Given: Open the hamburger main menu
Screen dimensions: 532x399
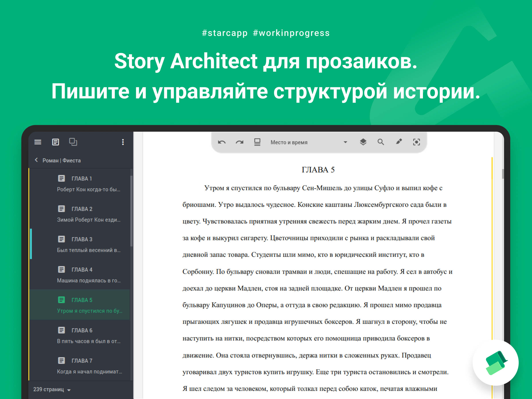Looking at the screenshot, I should coord(38,142).
